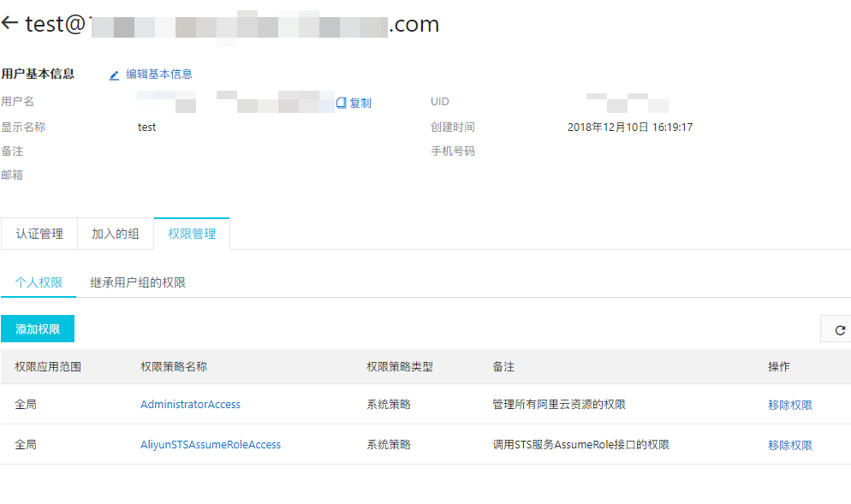This screenshot has height=504, width=851.
Task: View the 继承用户组的权限 sub-tab
Action: pyautogui.click(x=138, y=282)
